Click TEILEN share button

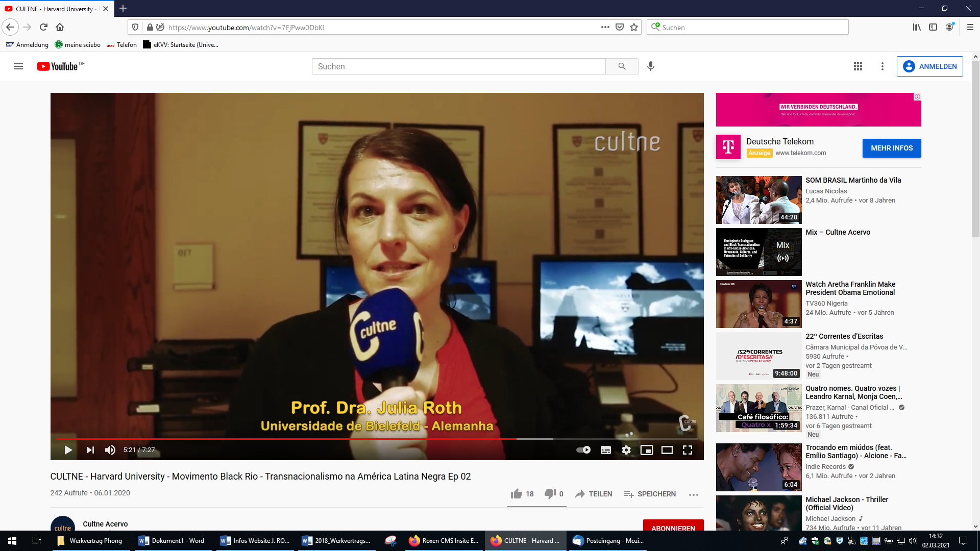(594, 494)
